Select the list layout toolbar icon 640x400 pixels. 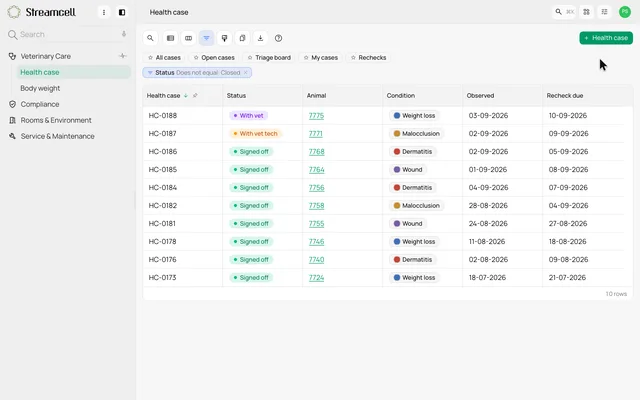(x=170, y=38)
